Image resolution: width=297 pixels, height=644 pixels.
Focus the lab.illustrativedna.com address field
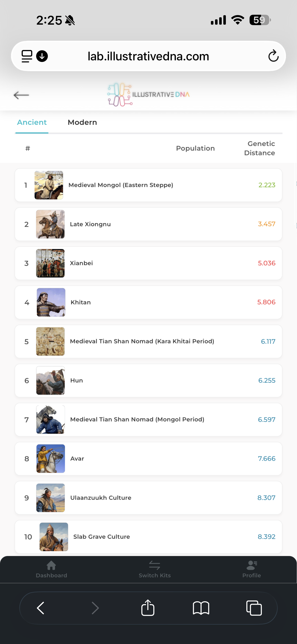tap(148, 56)
